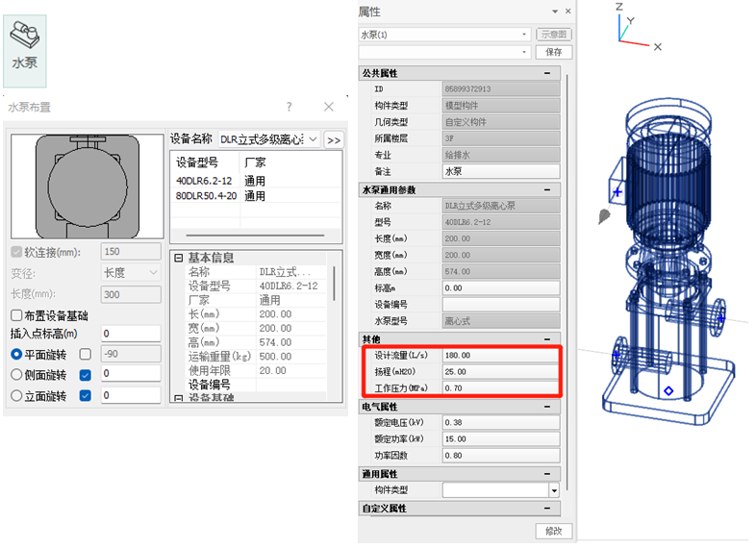Collapse the 其他 section

coord(547,339)
